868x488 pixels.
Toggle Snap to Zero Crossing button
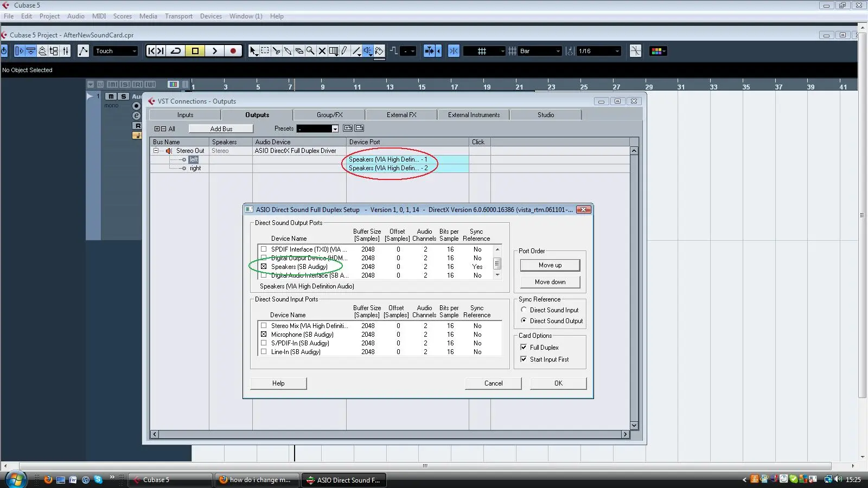tap(635, 51)
